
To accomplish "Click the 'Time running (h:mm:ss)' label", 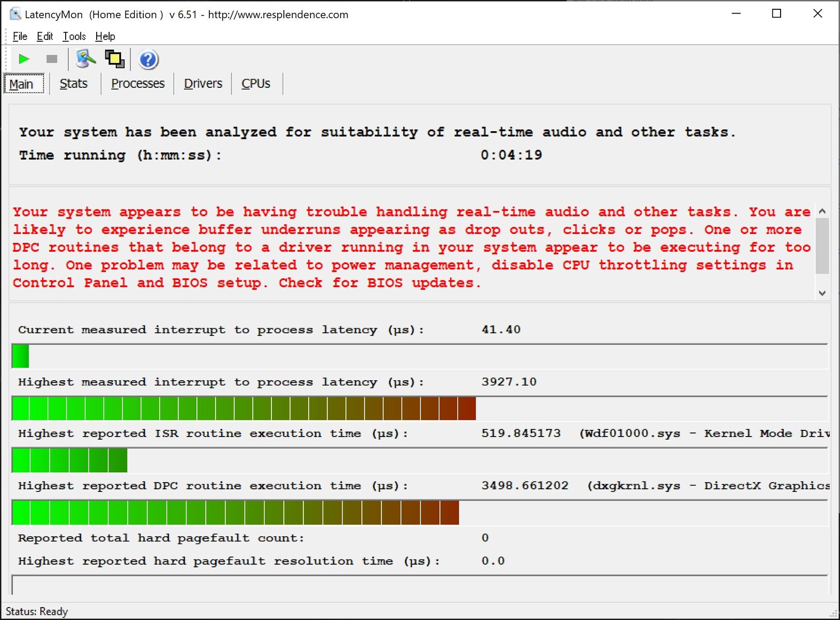I will (x=120, y=156).
